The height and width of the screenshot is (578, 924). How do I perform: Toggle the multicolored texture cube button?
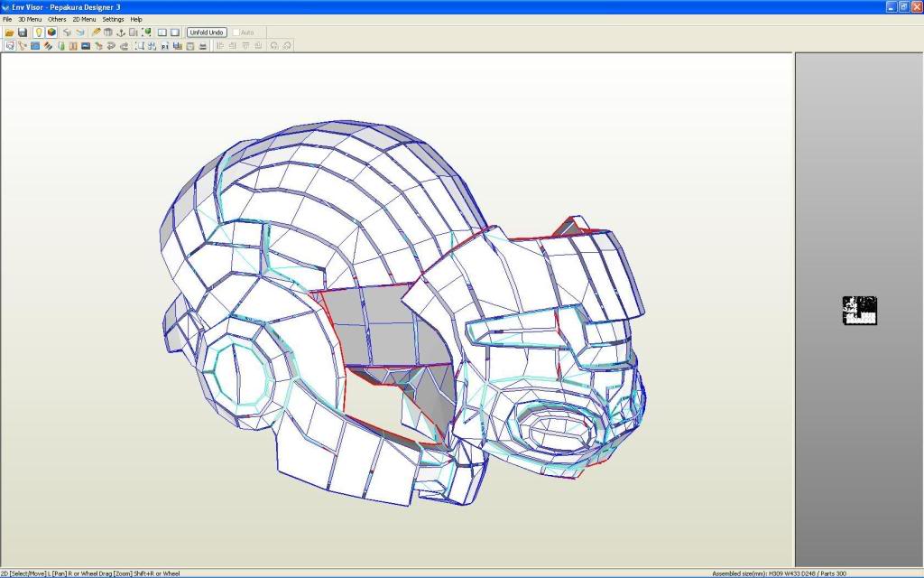(51, 33)
